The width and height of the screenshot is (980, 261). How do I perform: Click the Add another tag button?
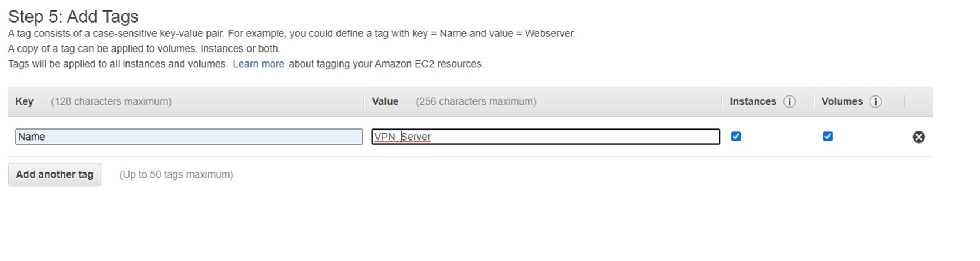pyautogui.click(x=54, y=174)
